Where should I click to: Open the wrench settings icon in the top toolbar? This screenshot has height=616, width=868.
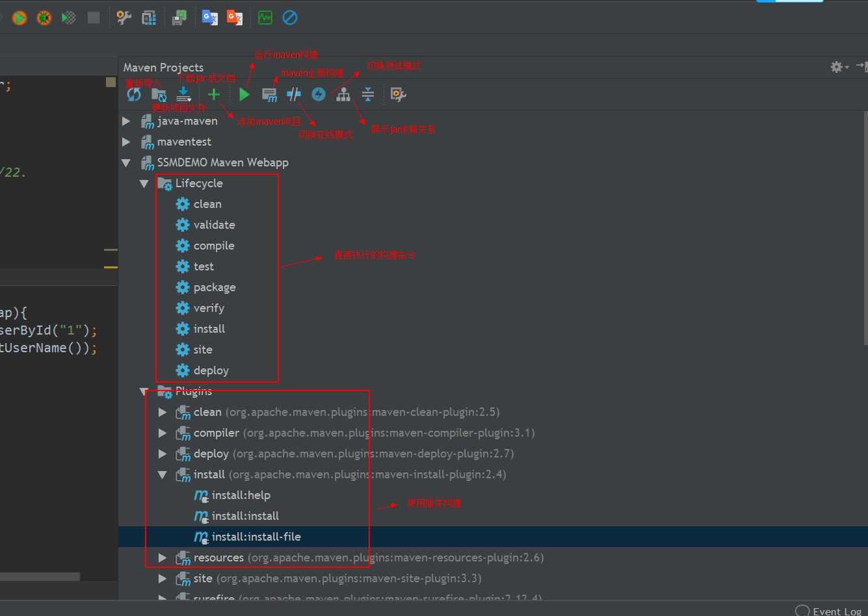pos(124,18)
